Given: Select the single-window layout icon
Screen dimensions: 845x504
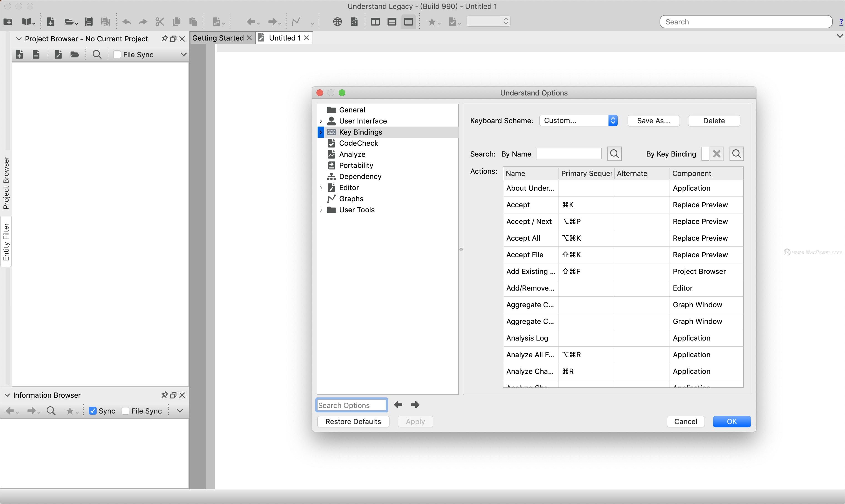Looking at the screenshot, I should click(409, 22).
